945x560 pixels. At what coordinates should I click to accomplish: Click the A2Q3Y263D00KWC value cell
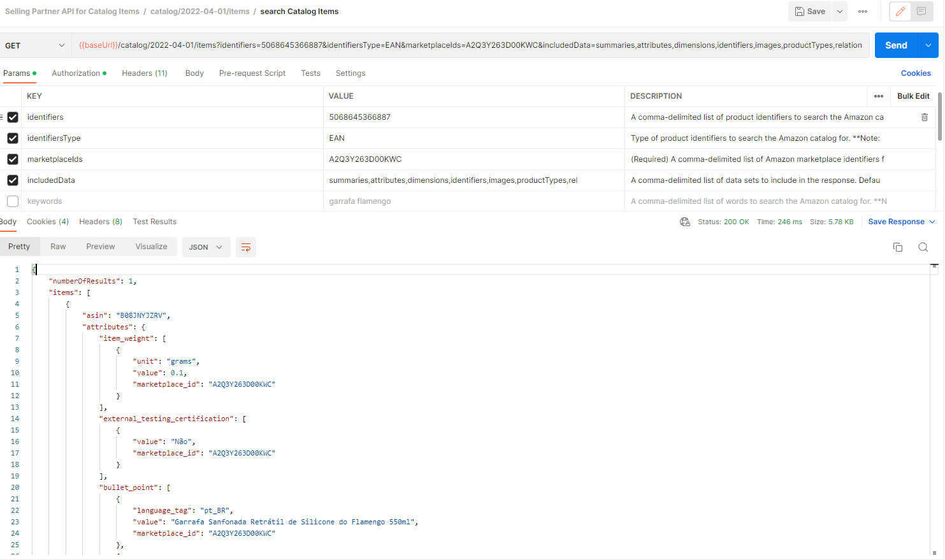click(474, 159)
